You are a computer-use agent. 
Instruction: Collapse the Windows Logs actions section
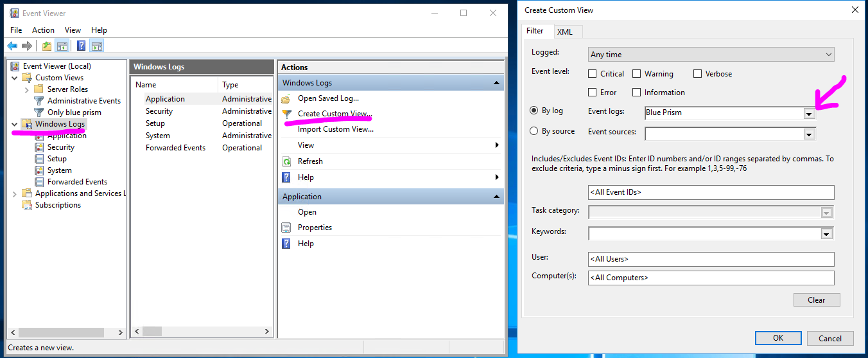tap(496, 83)
